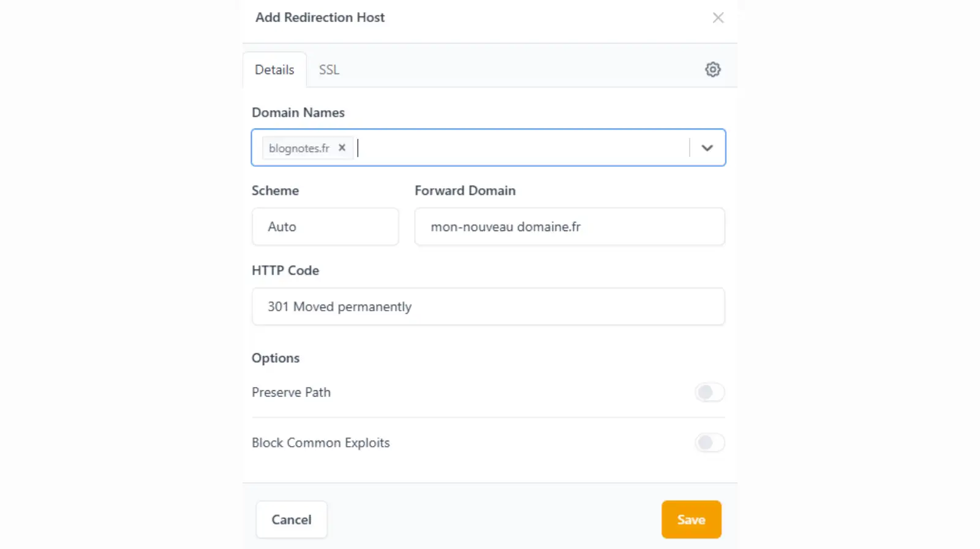Click the Domain Names field label

[298, 113]
